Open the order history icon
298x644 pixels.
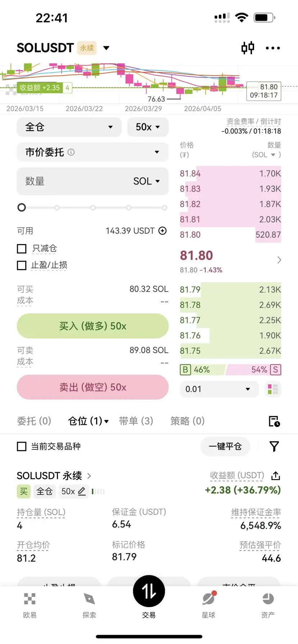[x=274, y=421]
